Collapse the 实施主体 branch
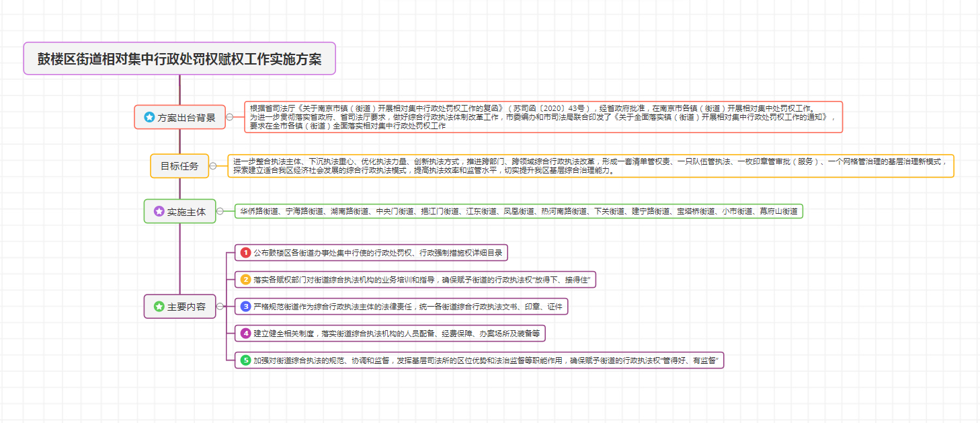The width and height of the screenshot is (980, 423). tap(220, 211)
